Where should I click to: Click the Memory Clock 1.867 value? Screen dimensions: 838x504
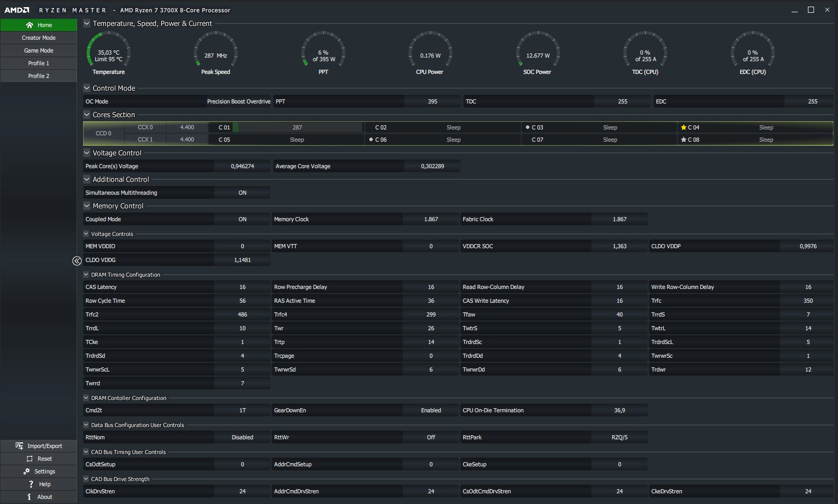click(x=431, y=219)
